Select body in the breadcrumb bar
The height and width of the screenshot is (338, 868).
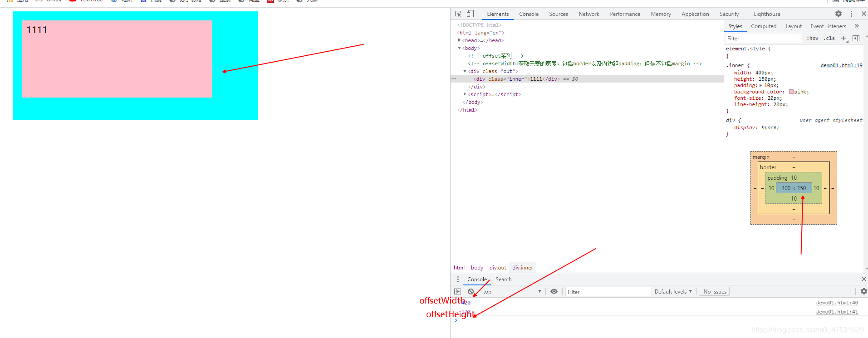point(477,268)
